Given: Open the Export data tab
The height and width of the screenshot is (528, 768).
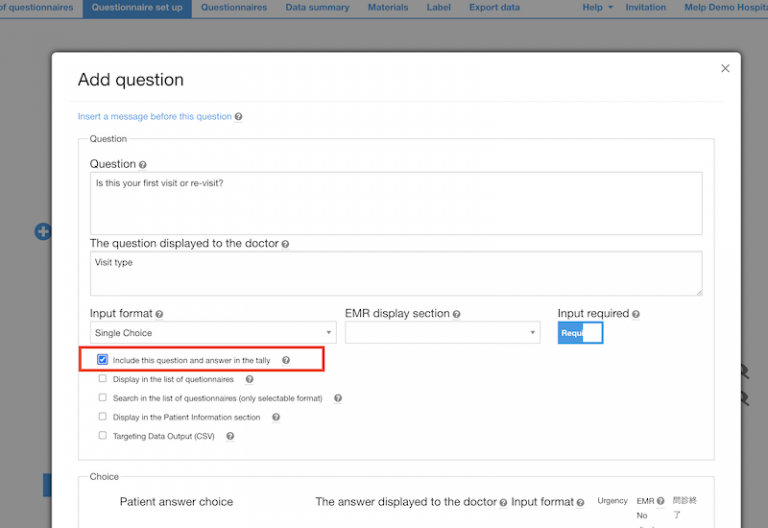Looking at the screenshot, I should click(494, 7).
